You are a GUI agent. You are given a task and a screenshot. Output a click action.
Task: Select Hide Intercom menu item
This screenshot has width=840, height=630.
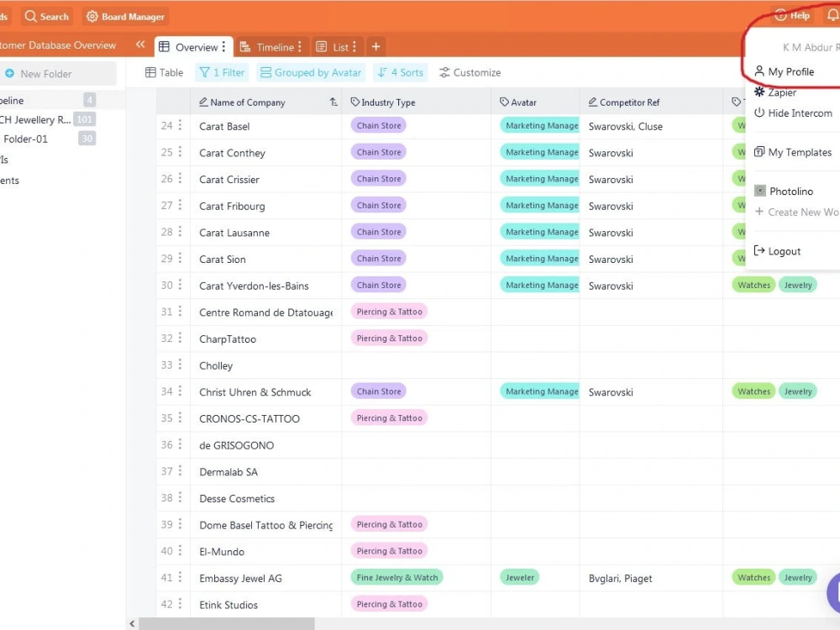793,113
